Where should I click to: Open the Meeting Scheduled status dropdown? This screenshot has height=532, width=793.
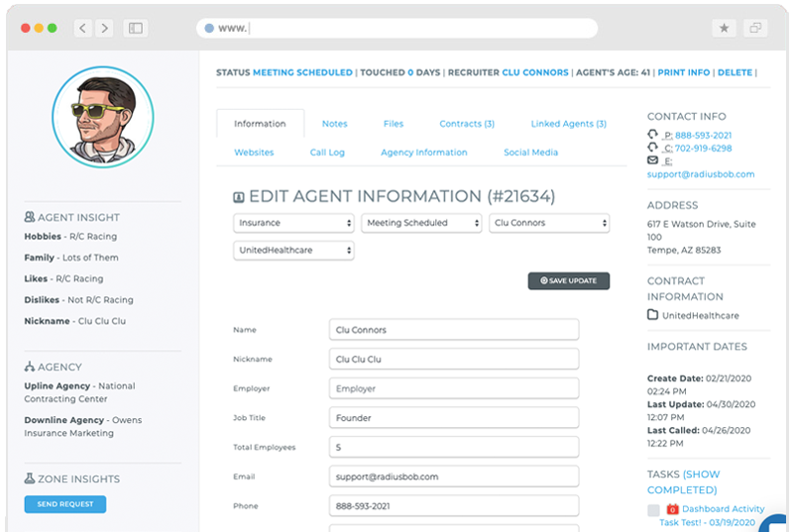[x=421, y=223]
